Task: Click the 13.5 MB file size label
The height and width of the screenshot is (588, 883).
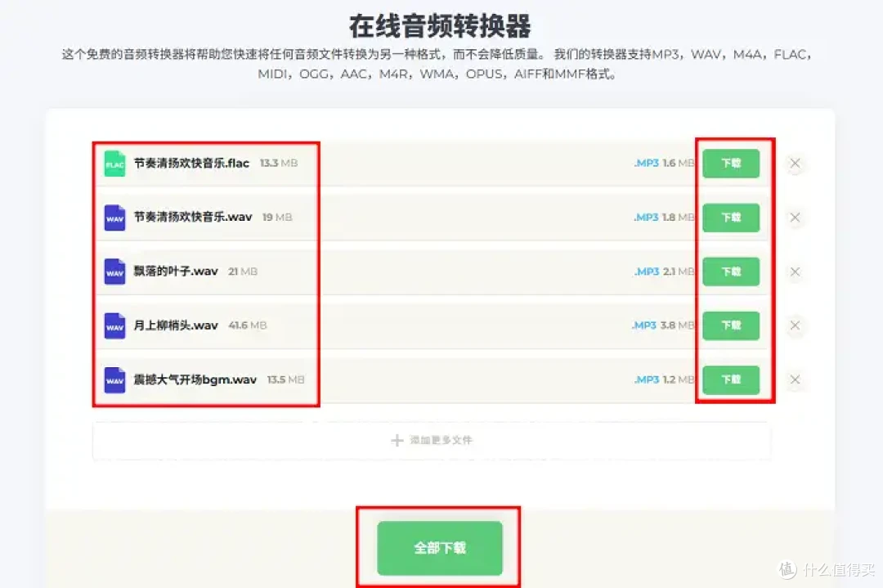Action: pos(285,379)
